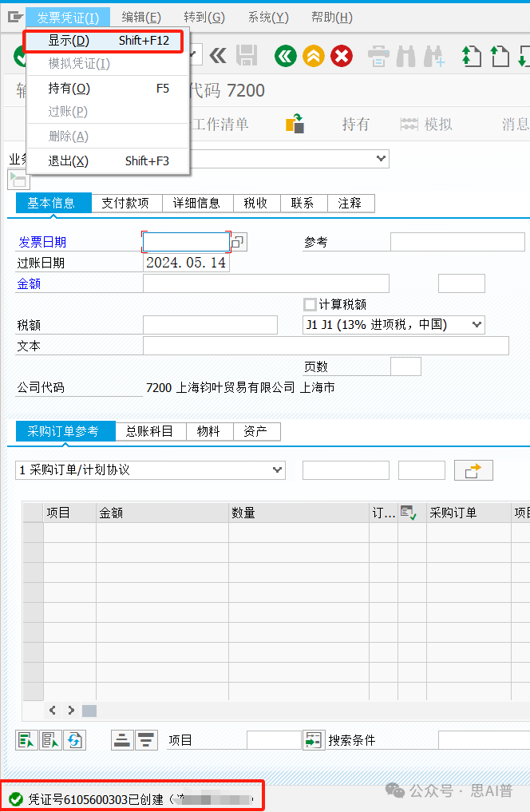Click the red Cancel icon

click(342, 55)
